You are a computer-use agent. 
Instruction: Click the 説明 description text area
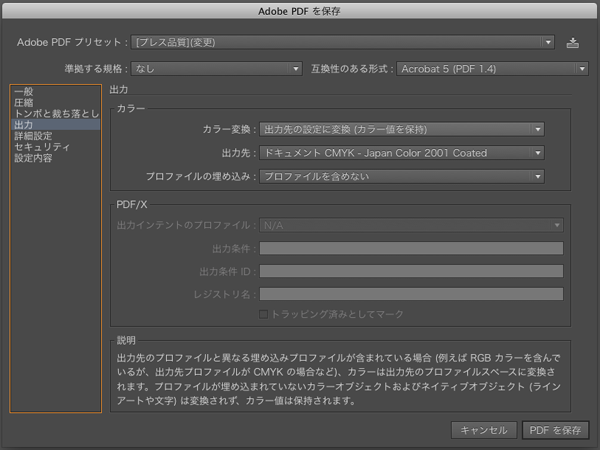coord(339,379)
